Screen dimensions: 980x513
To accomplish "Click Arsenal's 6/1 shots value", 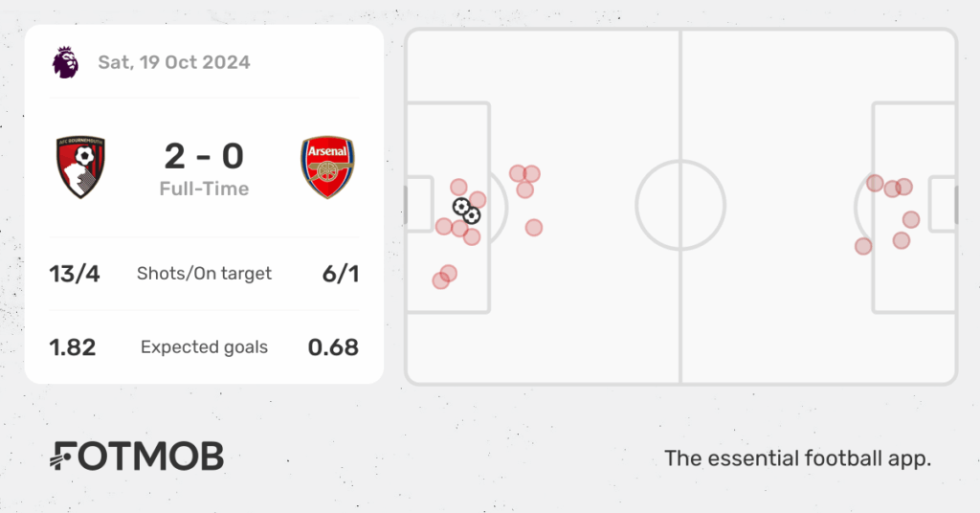I will click(341, 274).
